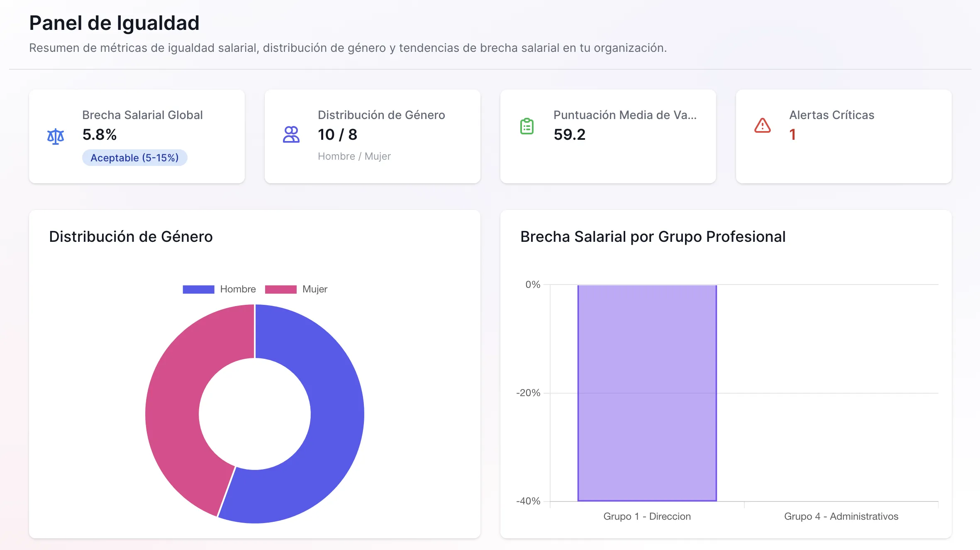Click the green clipboard icon next to Puntuación Media
980x550 pixels.
(x=526, y=127)
